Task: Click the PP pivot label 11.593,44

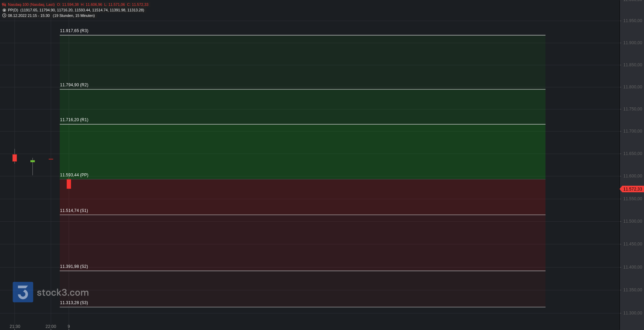Action: [74, 175]
